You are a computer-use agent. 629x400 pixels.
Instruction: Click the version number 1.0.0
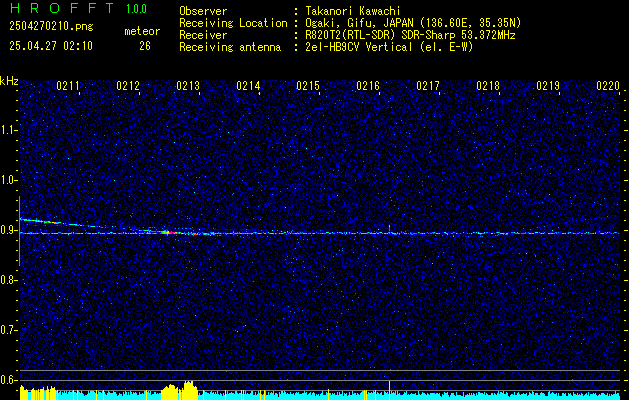[x=136, y=9]
